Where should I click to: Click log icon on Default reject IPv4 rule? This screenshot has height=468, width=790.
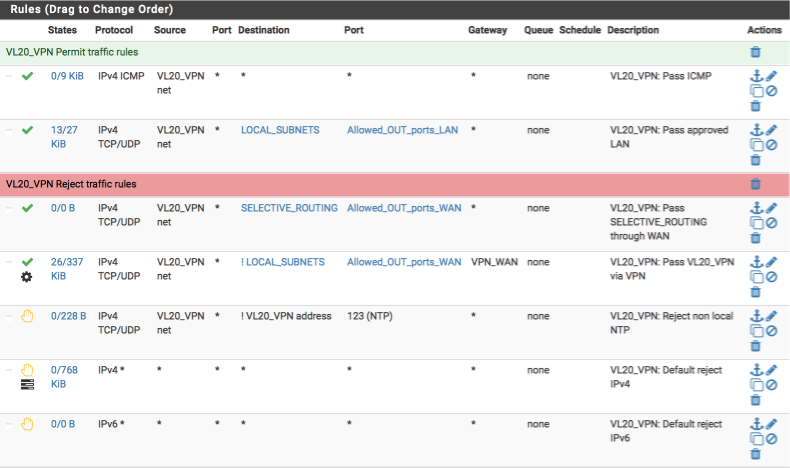27,385
